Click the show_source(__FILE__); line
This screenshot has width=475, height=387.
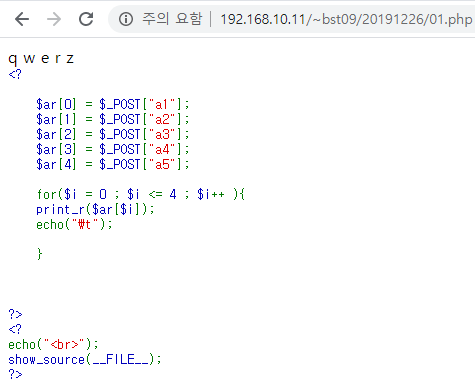(x=85, y=359)
